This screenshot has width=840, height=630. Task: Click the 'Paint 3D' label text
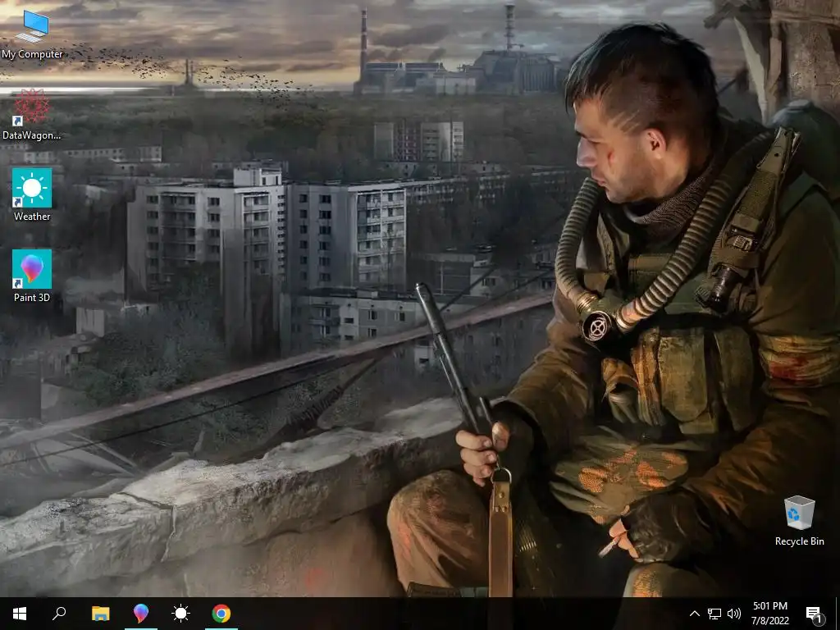[32, 297]
